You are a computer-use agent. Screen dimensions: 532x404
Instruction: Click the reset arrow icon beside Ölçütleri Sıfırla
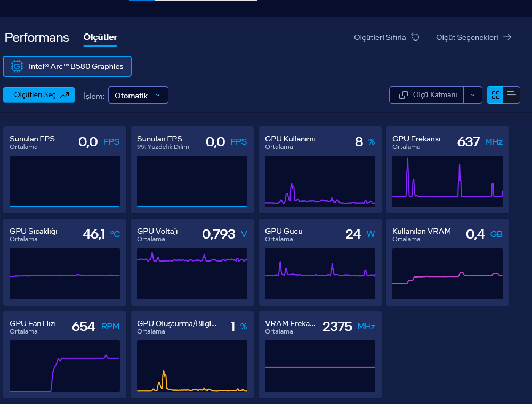pyautogui.click(x=415, y=37)
